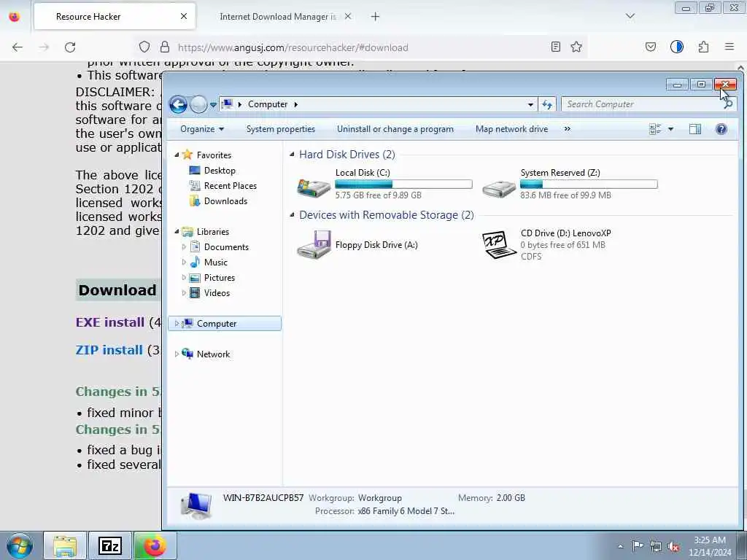Click the ZIP install link

pos(109,350)
